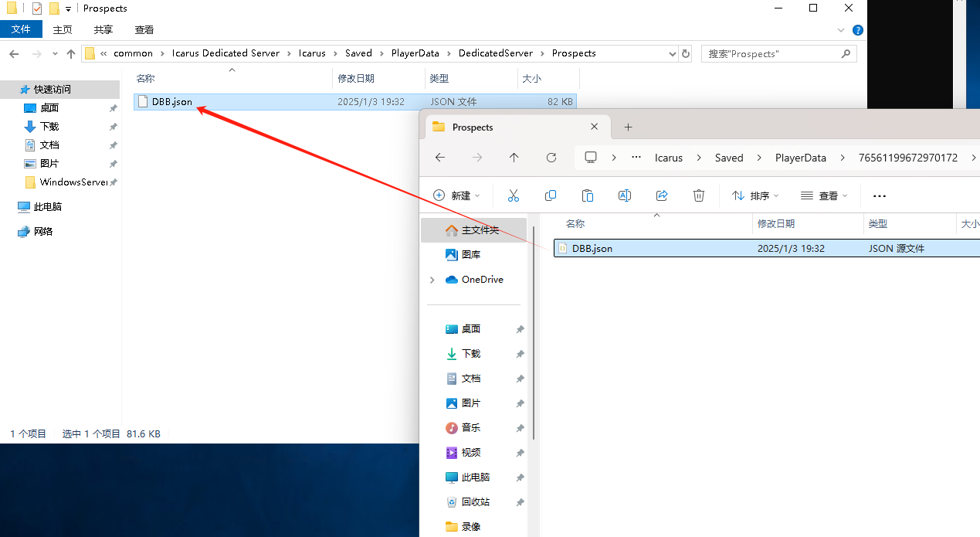Click the Delete trash icon

(x=699, y=195)
